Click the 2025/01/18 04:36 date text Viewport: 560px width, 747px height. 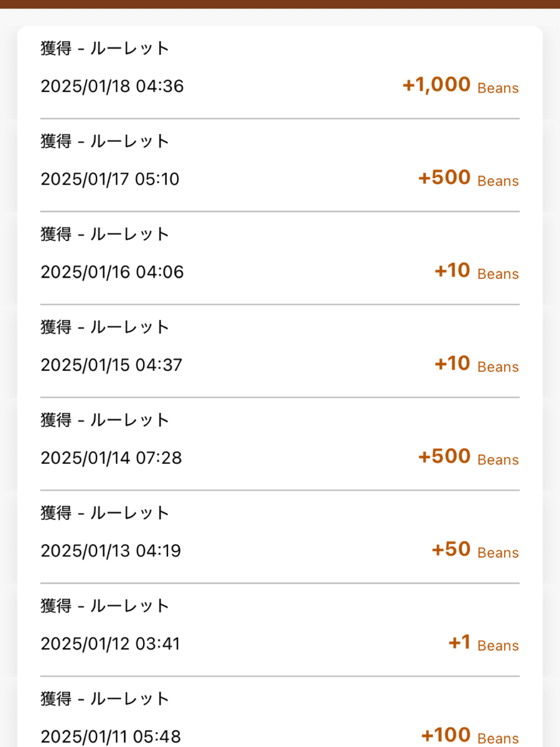pos(112,86)
